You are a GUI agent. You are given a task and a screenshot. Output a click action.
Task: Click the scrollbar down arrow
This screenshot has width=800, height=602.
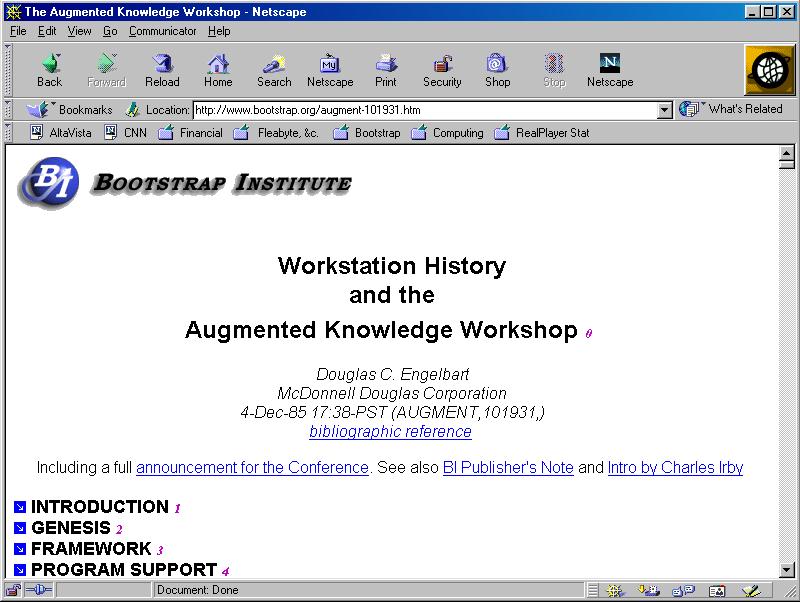(x=787, y=570)
